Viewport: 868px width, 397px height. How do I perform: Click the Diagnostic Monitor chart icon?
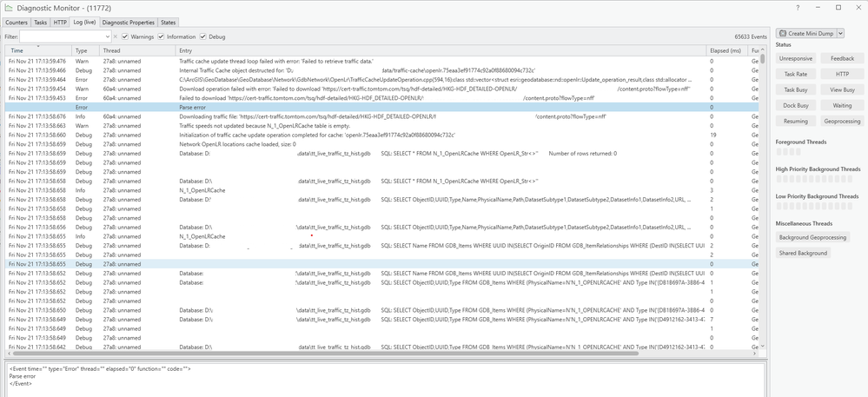pos(7,7)
